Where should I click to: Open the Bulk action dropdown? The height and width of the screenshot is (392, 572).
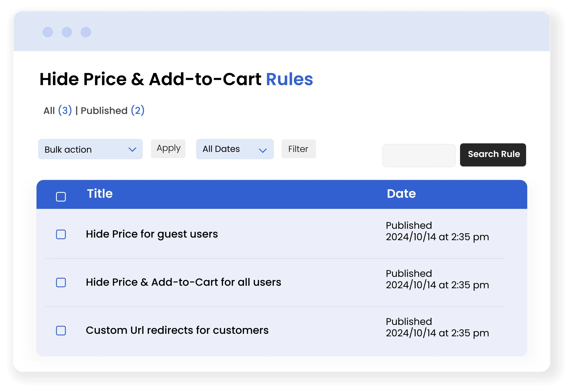point(90,149)
